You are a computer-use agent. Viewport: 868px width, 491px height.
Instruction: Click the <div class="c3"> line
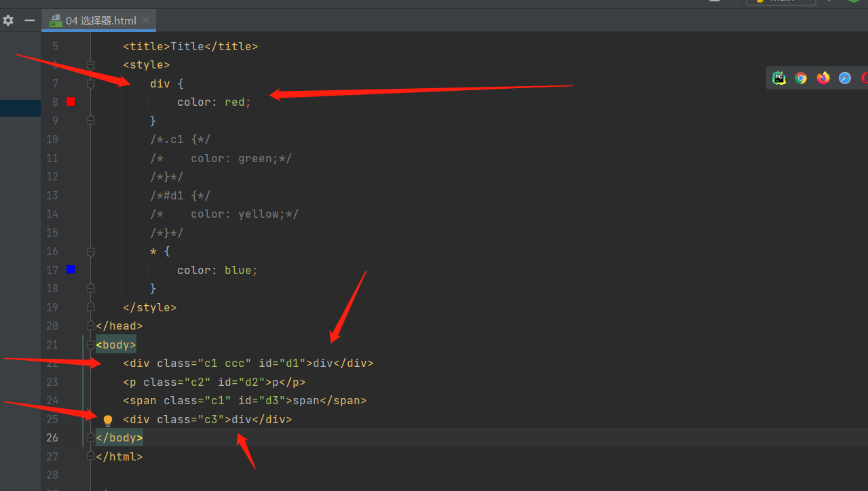(x=208, y=419)
